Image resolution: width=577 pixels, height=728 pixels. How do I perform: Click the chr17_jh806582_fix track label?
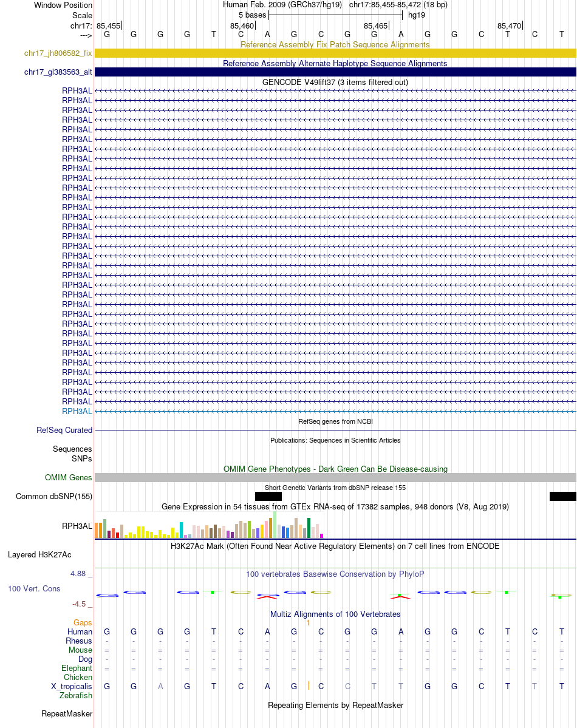(58, 53)
